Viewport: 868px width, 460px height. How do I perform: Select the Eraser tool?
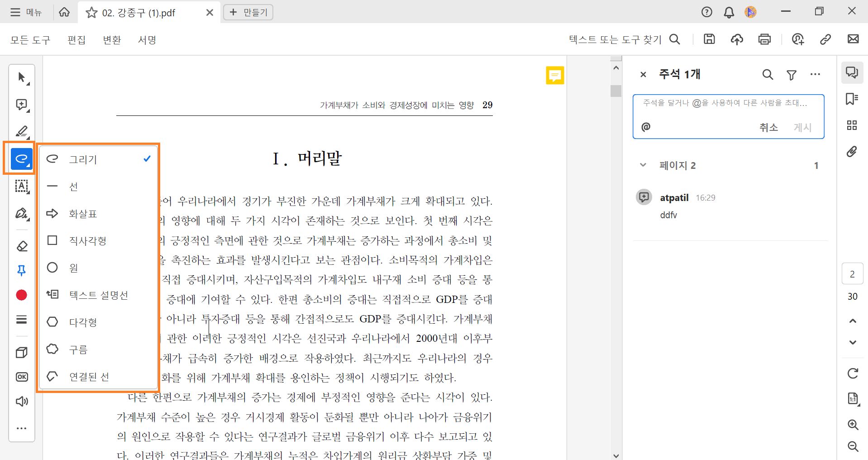21,246
